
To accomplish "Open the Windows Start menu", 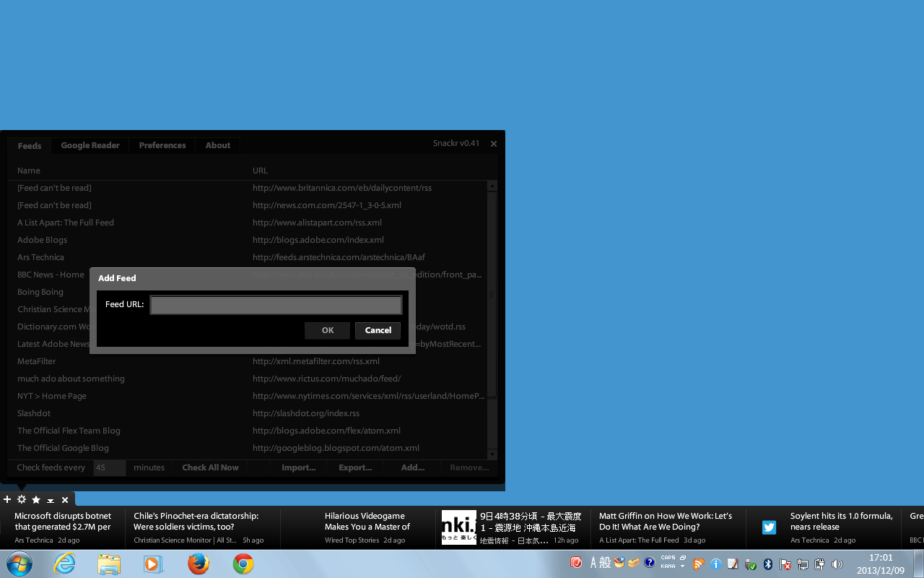I will 19,564.
